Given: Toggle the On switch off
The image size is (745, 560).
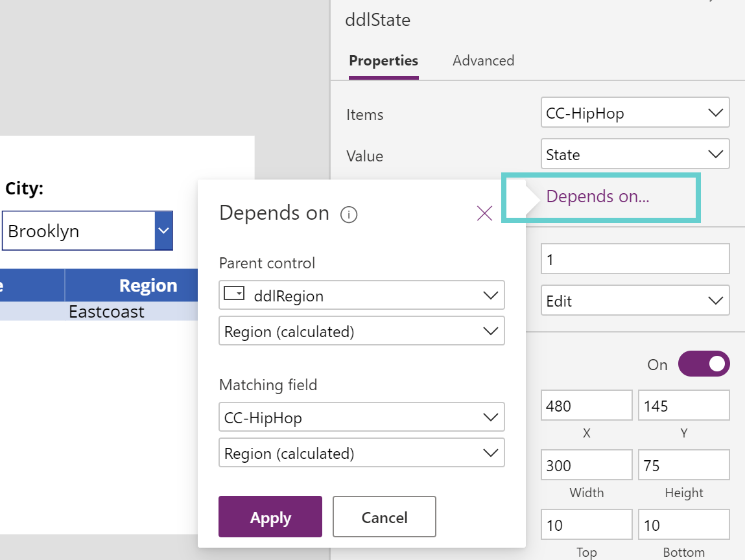Looking at the screenshot, I should pos(704,364).
